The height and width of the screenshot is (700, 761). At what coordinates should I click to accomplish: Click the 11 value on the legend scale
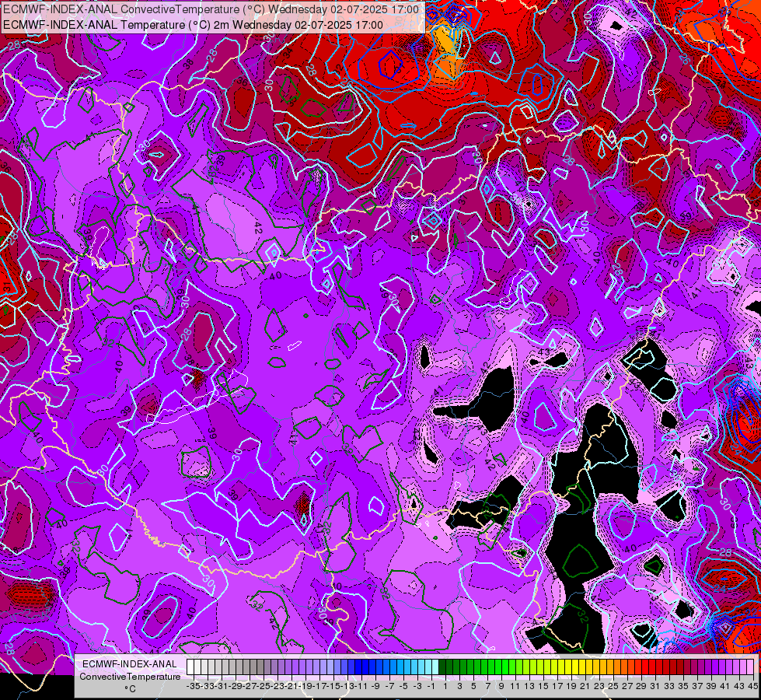[x=515, y=686]
